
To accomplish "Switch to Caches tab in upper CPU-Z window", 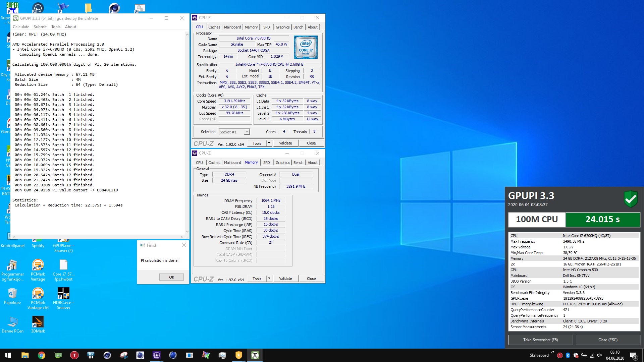I will pyautogui.click(x=214, y=27).
